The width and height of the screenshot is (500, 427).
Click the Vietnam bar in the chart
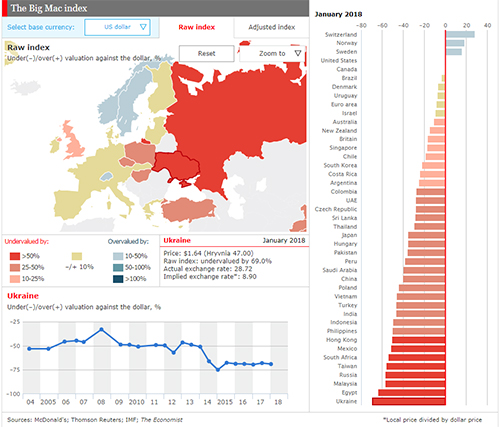(x=421, y=296)
